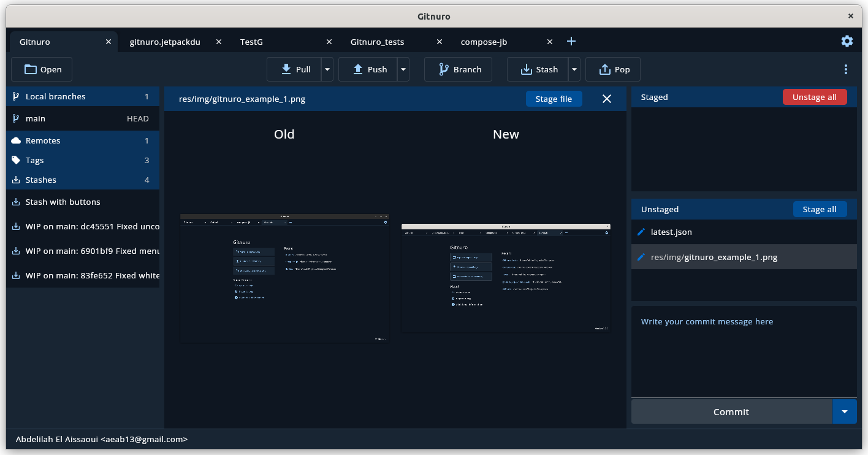Open the Stash options dropdown arrow
The height and width of the screenshot is (455, 868).
[574, 69]
